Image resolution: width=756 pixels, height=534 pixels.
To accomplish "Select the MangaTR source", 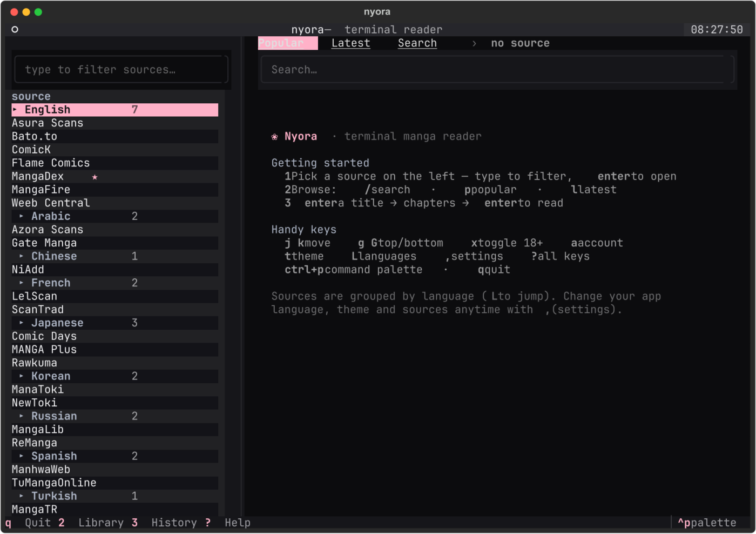I will [x=115, y=510].
